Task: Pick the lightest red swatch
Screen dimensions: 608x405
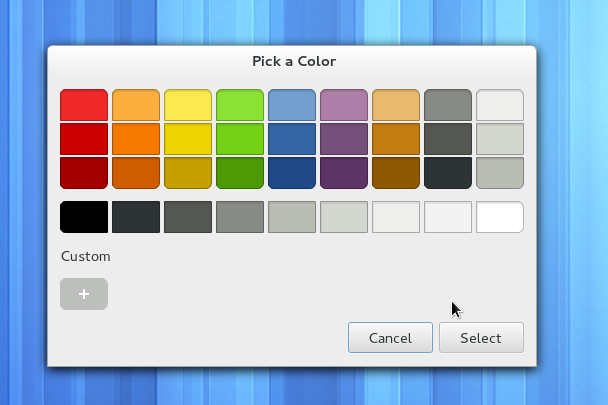Action: coord(84,105)
